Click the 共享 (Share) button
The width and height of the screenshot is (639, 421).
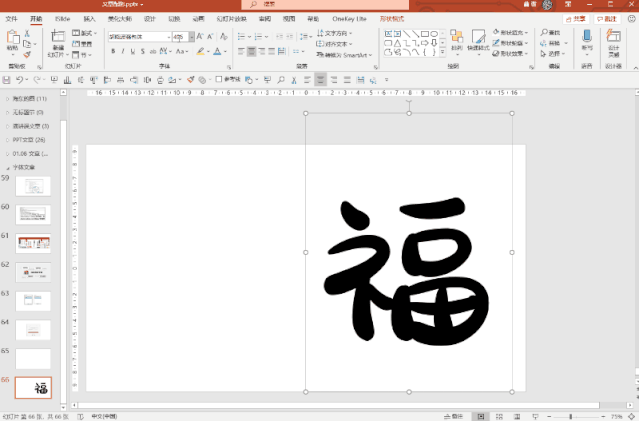click(575, 19)
